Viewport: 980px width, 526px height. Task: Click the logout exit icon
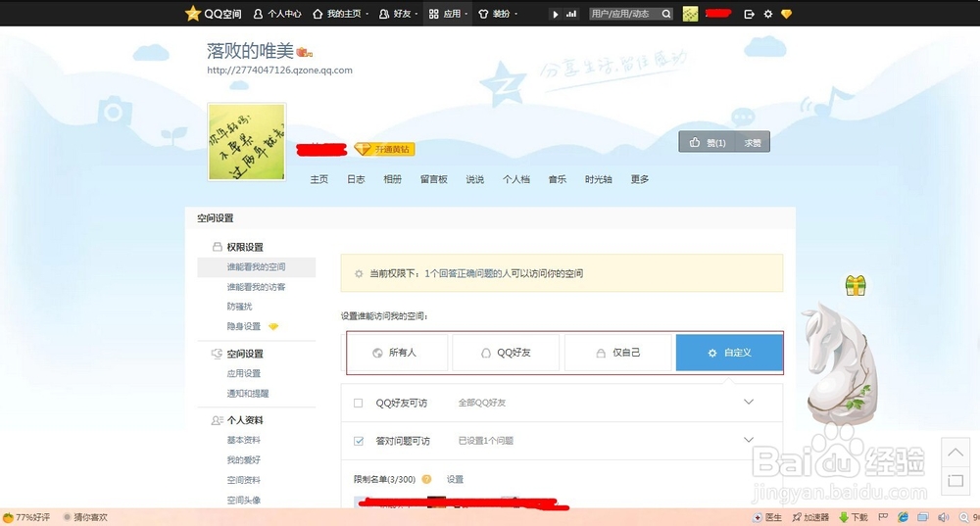749,14
